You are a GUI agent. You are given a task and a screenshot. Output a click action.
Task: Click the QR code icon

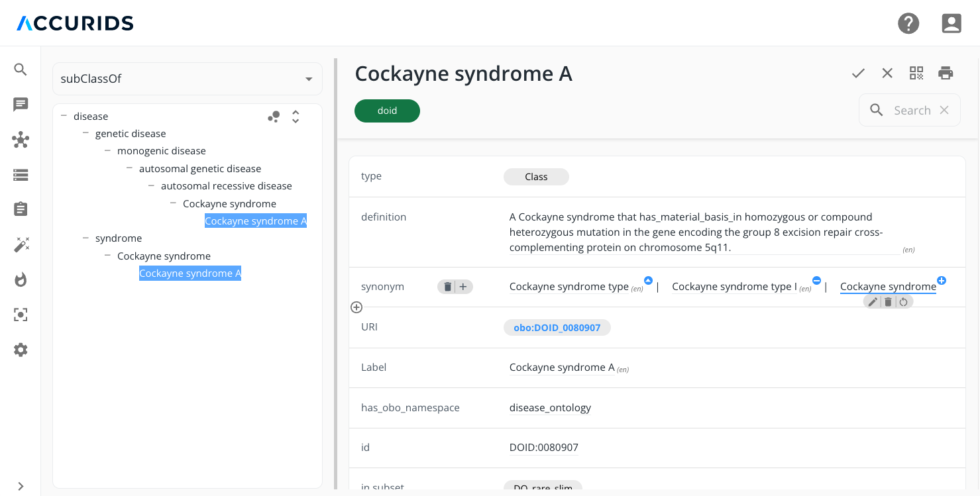(x=916, y=73)
